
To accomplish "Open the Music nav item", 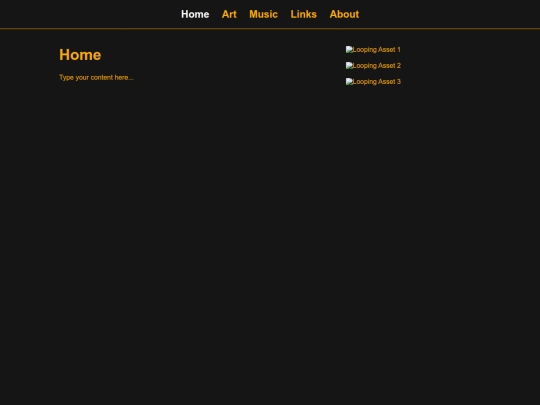I will 263,14.
